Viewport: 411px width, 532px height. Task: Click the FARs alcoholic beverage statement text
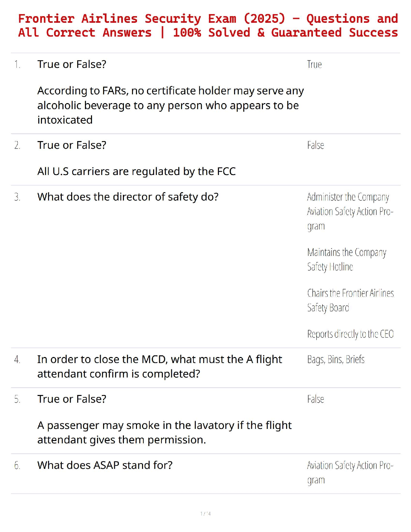[170, 105]
